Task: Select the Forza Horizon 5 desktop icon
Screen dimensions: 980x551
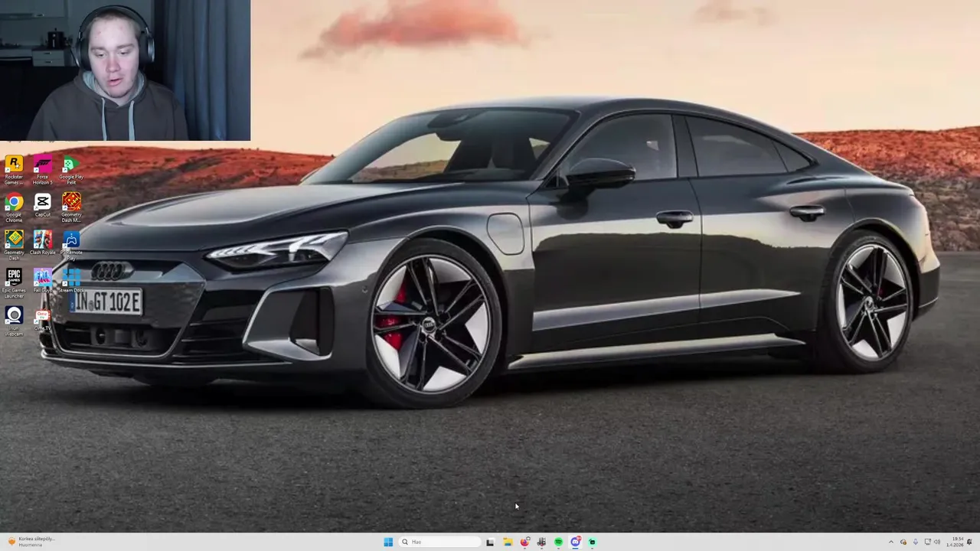Action: coord(43,171)
